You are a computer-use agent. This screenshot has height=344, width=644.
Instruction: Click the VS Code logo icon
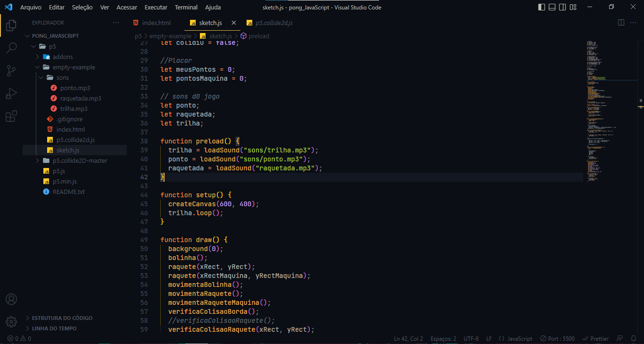tap(8, 7)
